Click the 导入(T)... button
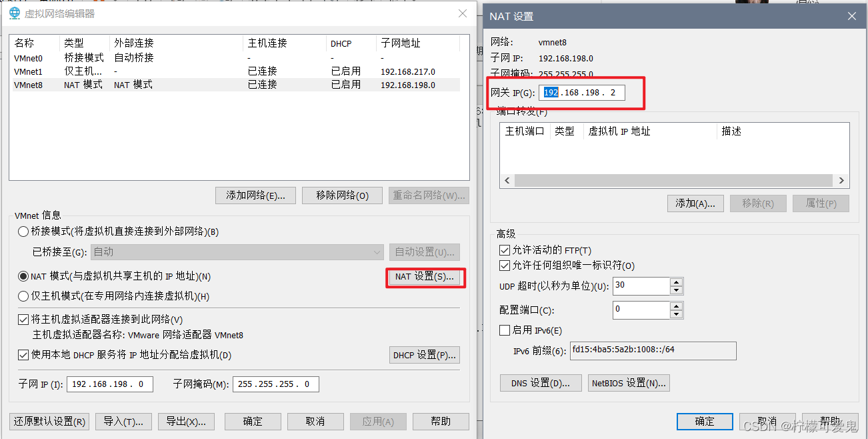 pos(123,421)
